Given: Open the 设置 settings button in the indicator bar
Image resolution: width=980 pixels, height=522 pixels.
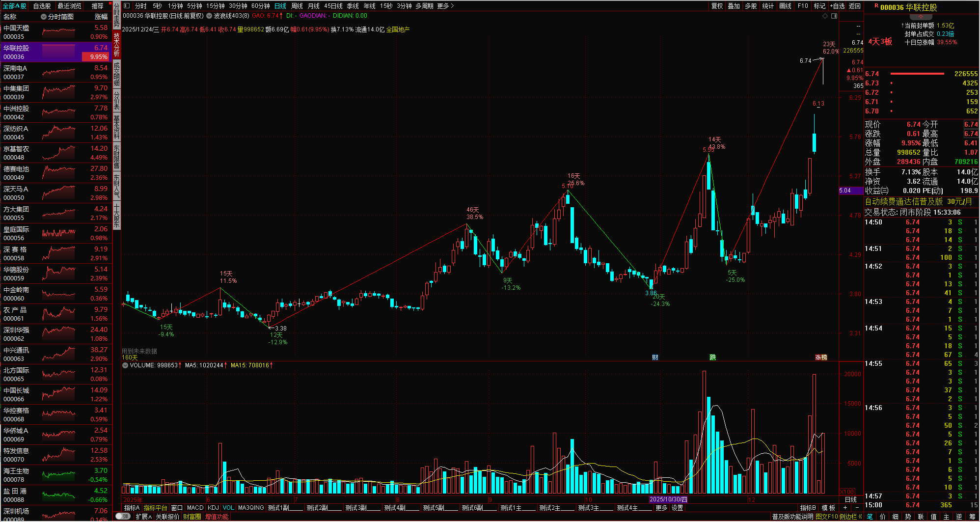Looking at the screenshot, I should (x=678, y=508).
